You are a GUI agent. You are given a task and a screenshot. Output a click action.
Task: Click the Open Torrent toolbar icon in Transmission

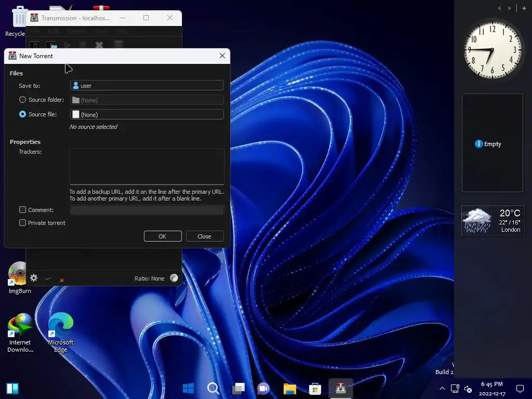pos(35,45)
